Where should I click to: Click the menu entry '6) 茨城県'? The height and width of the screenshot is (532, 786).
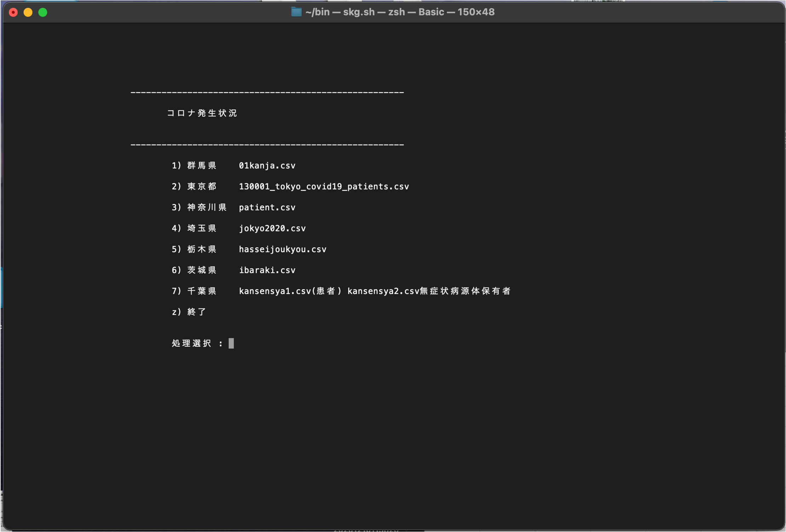pyautogui.click(x=194, y=270)
